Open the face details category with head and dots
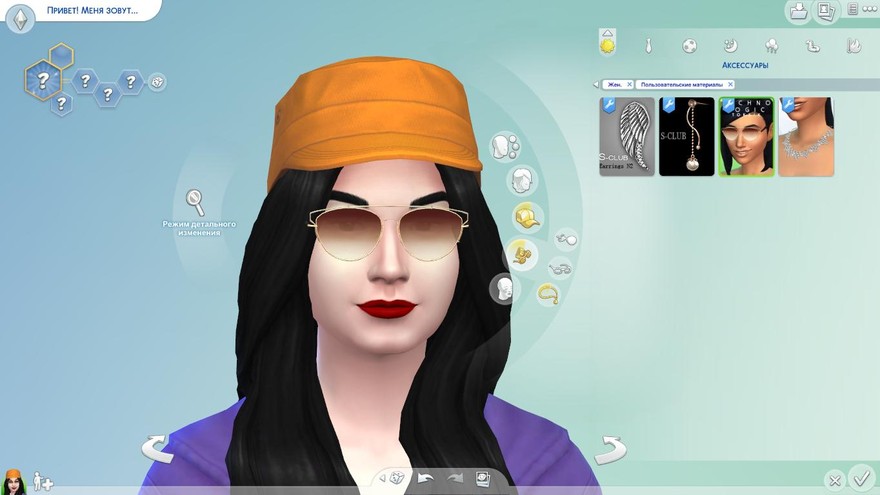 (506, 146)
